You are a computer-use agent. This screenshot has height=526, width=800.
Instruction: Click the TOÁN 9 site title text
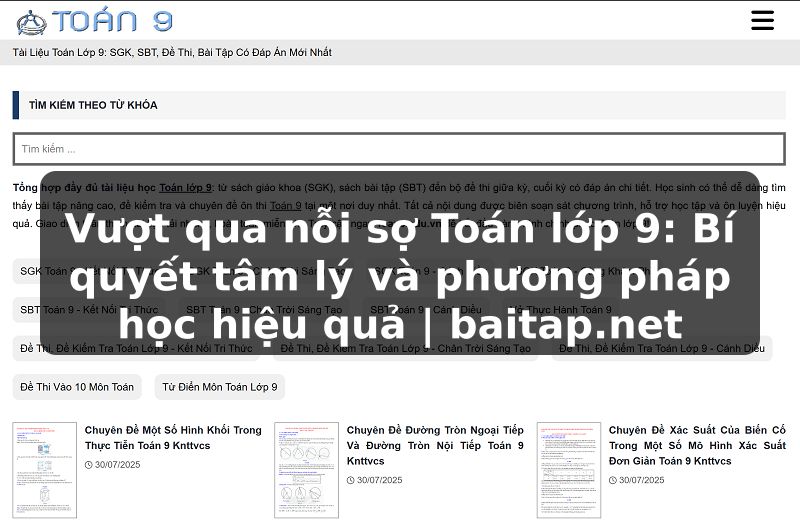coord(113,20)
